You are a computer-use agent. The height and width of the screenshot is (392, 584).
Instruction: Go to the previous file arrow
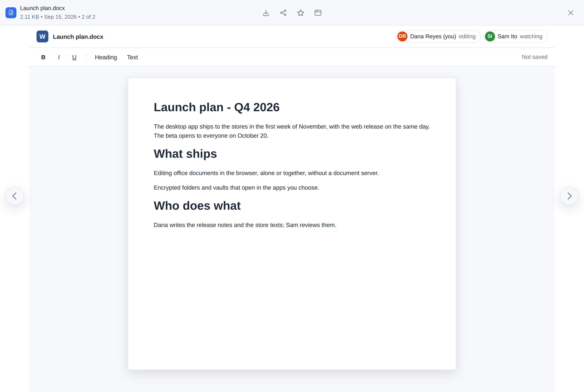15,196
